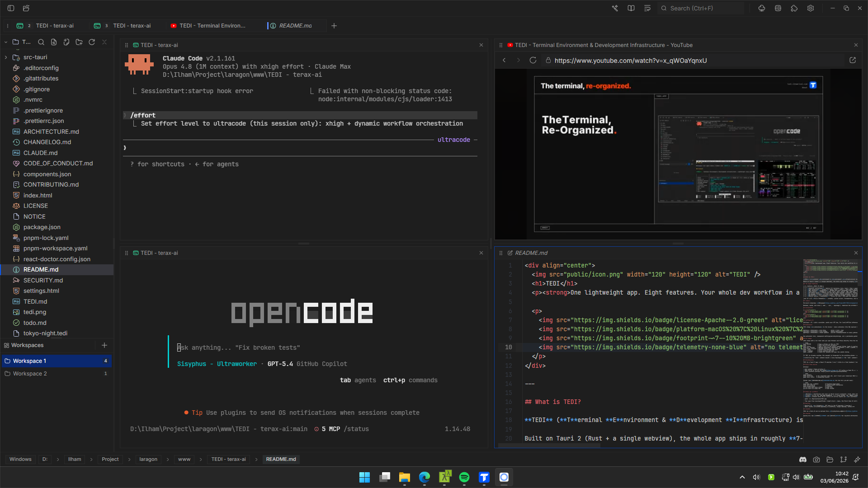Click the magic wand AI icon
The width and height of the screenshot is (868, 488).
(x=615, y=8)
